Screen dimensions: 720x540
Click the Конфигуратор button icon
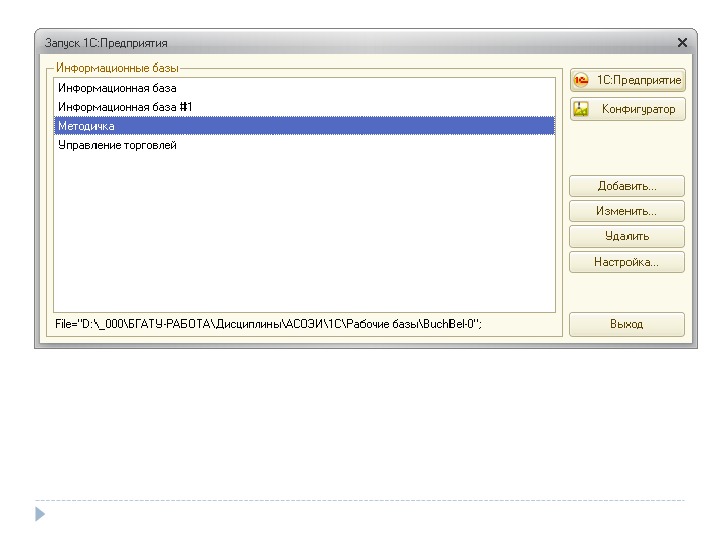(581, 109)
